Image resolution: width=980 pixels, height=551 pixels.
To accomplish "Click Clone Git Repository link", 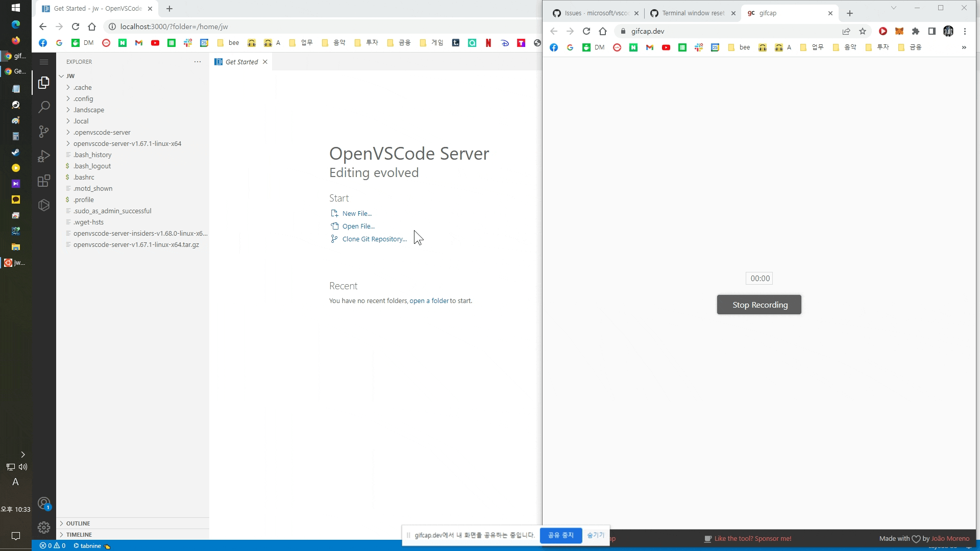I will tap(374, 239).
